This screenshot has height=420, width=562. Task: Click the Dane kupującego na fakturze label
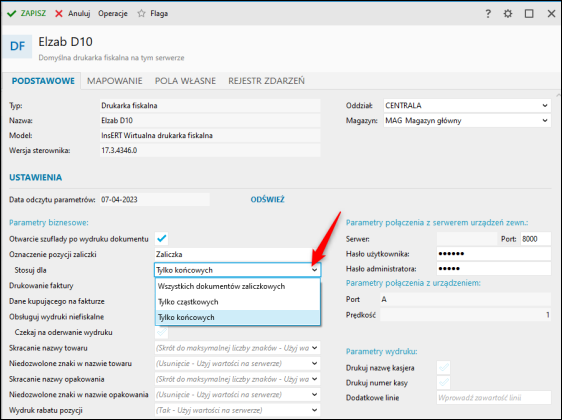pos(57,301)
